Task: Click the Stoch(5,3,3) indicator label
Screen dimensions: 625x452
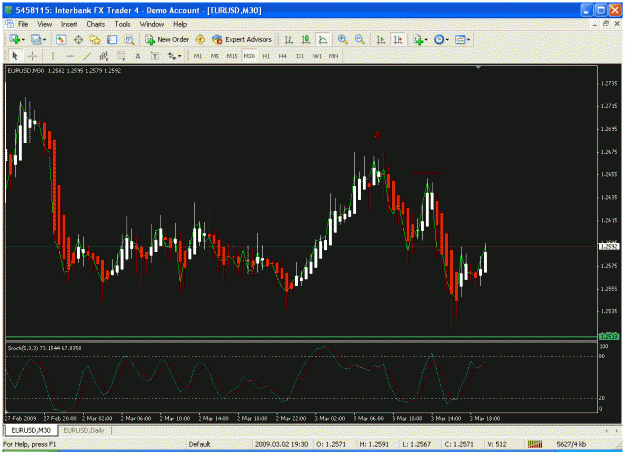Action: [44, 348]
